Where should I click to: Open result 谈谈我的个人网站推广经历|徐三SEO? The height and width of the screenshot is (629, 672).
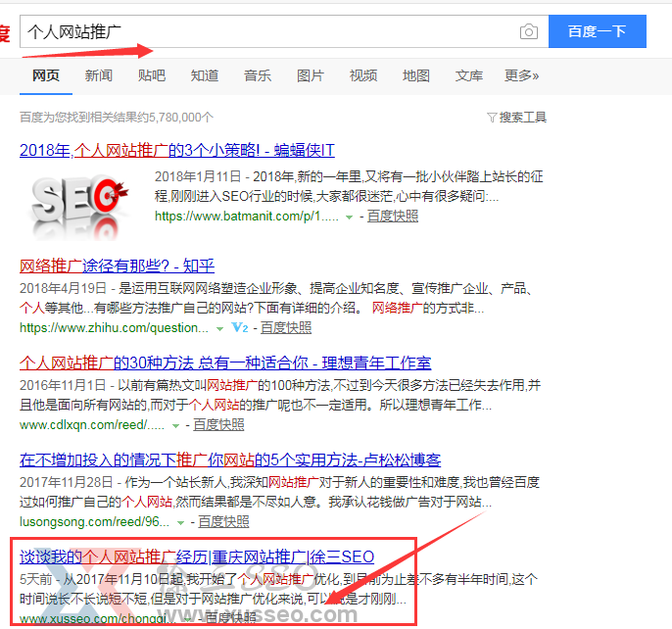(197, 556)
